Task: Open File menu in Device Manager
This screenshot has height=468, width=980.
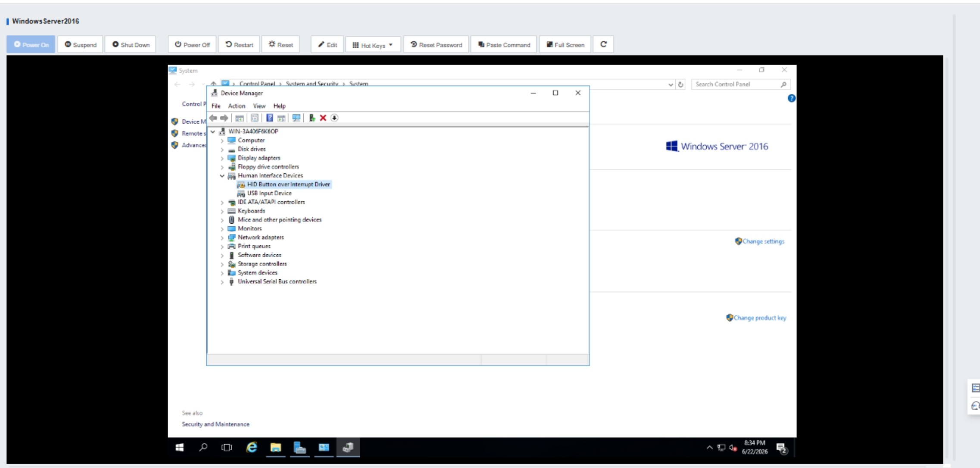Action: tap(216, 106)
